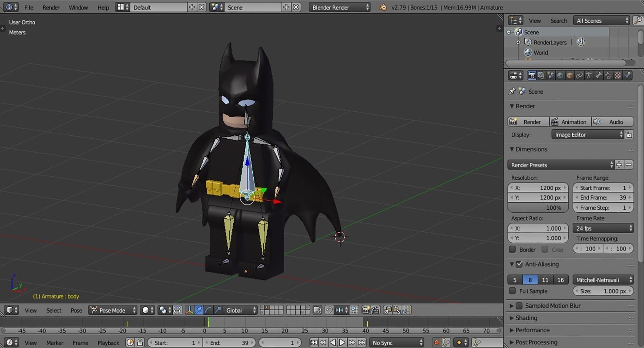The image size is (644, 348).
Task: Enable the Sampled Motion Blur checkbox
Action: [x=519, y=306]
